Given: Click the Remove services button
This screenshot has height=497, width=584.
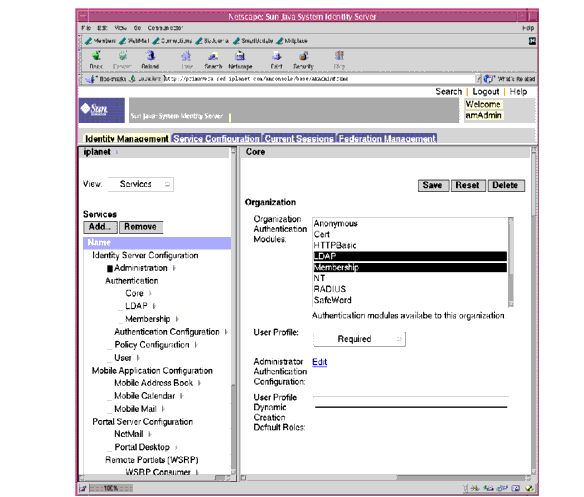Looking at the screenshot, I should (x=141, y=227).
